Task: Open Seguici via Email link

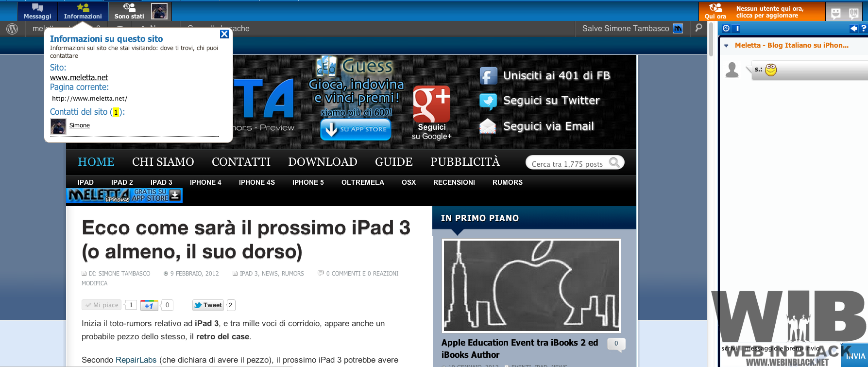Action: click(x=549, y=126)
